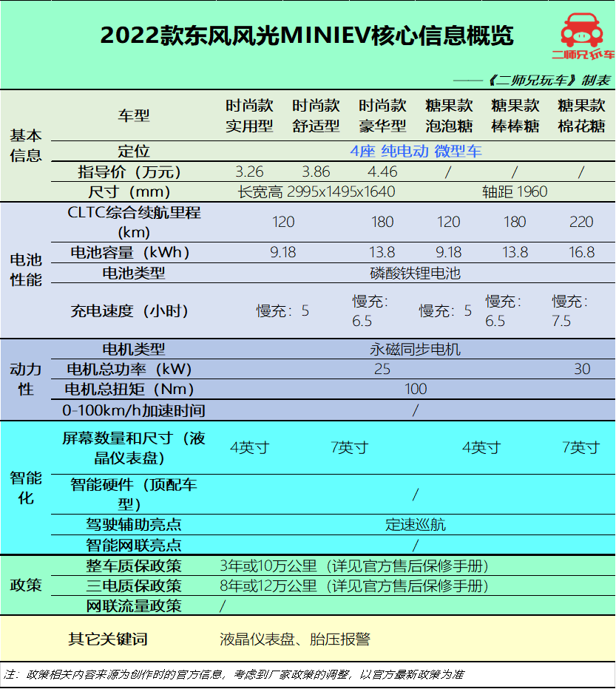Click the 磷酸铁锂电池 battery type cell
Image resolution: width=616 pixels, height=689 pixels.
tap(415, 274)
